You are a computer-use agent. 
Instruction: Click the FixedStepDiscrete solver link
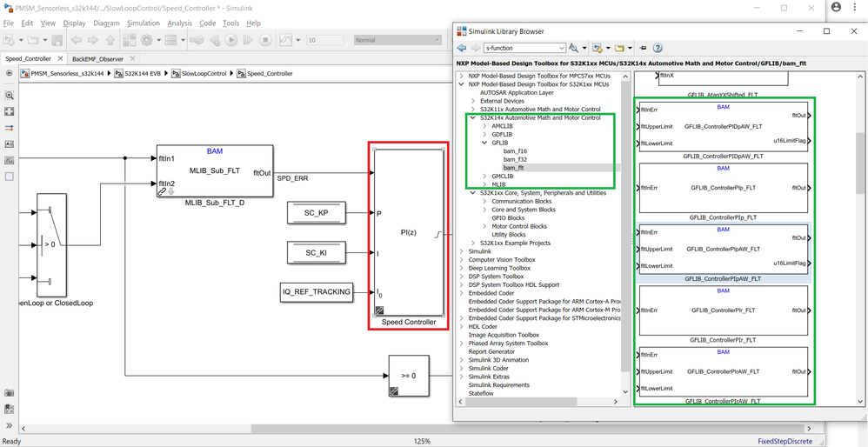pos(785,441)
